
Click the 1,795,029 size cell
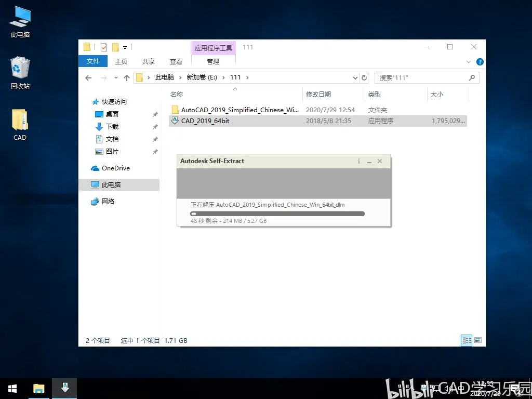coord(448,121)
